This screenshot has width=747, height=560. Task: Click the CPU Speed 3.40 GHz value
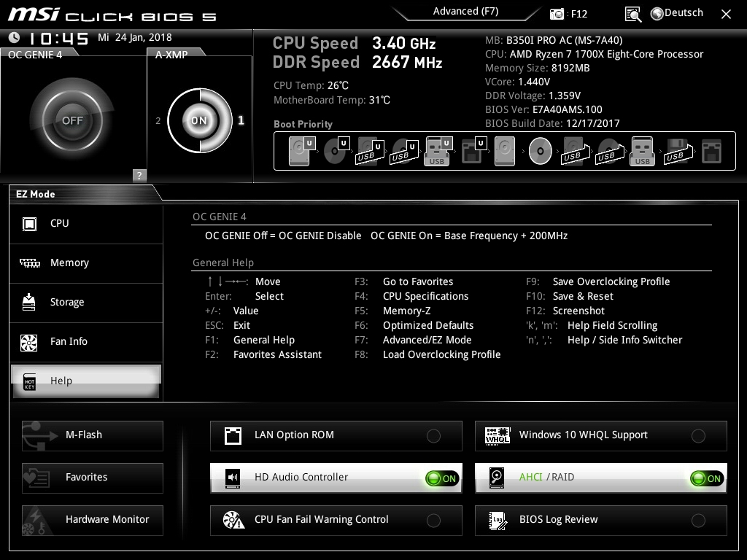pos(404,43)
